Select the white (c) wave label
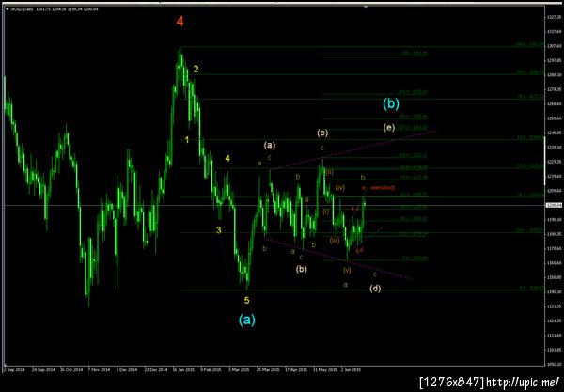Screen dimensions: 564x392 pos(322,133)
